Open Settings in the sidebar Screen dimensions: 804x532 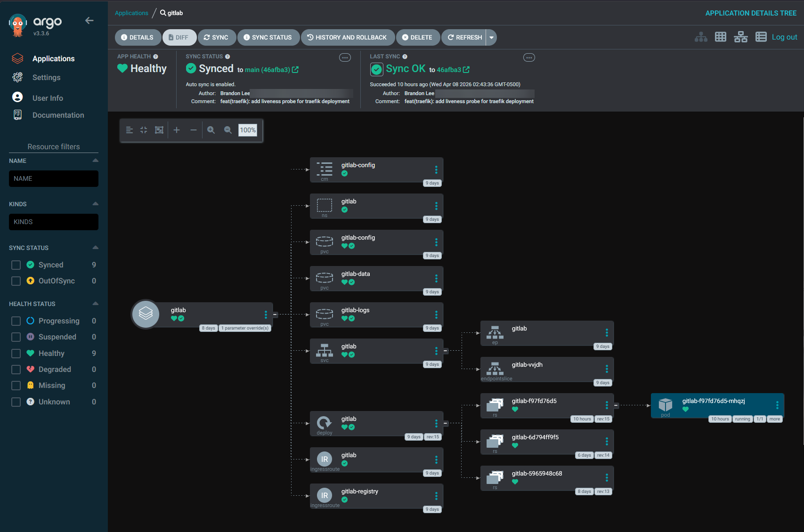click(x=46, y=77)
